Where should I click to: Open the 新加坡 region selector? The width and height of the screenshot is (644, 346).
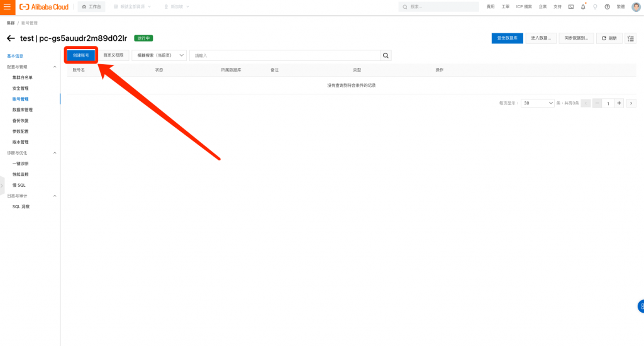(177, 6)
